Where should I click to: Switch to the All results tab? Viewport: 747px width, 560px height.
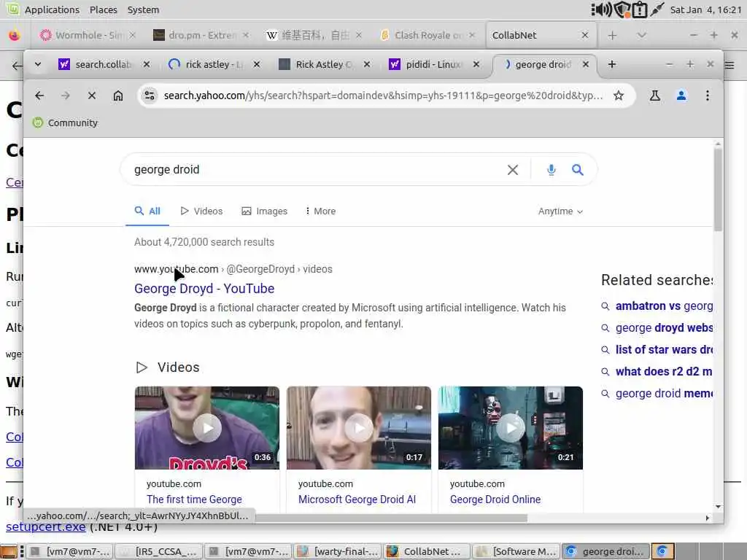(147, 211)
